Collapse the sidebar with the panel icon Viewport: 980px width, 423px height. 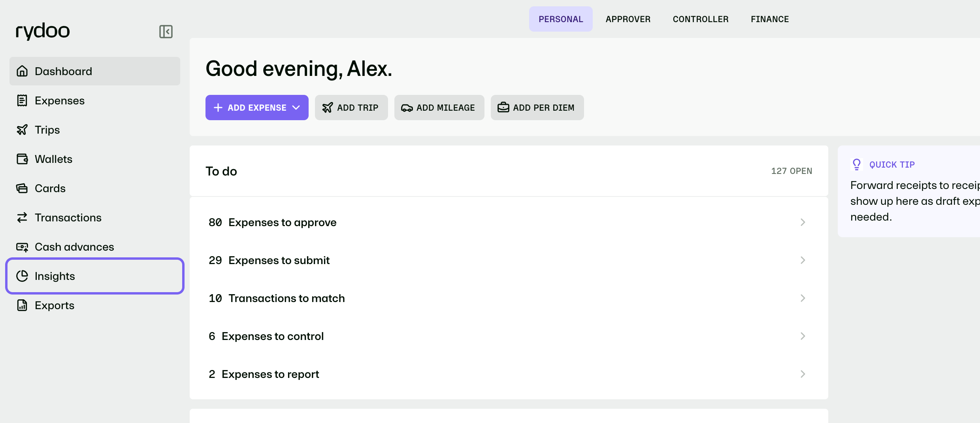pos(166,32)
